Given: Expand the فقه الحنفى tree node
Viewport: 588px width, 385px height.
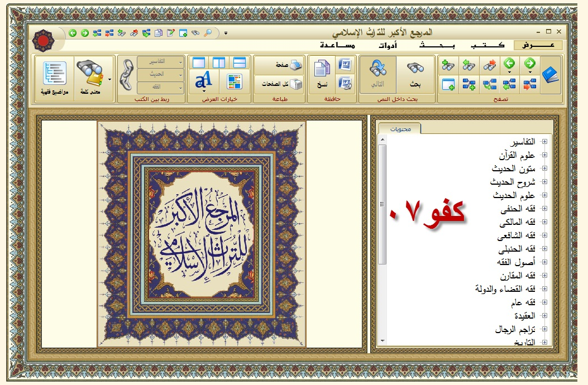Looking at the screenshot, I should point(544,209).
